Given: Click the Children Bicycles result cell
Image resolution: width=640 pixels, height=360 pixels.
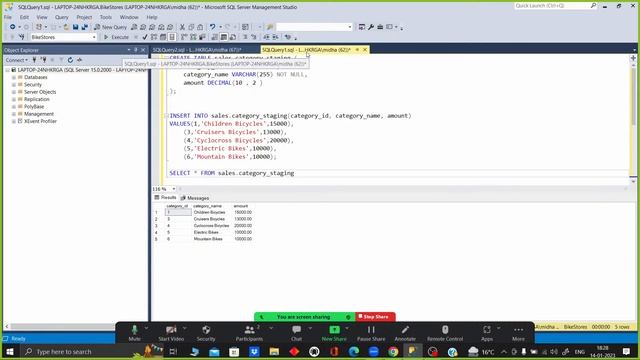Looking at the screenshot, I should (x=209, y=212).
